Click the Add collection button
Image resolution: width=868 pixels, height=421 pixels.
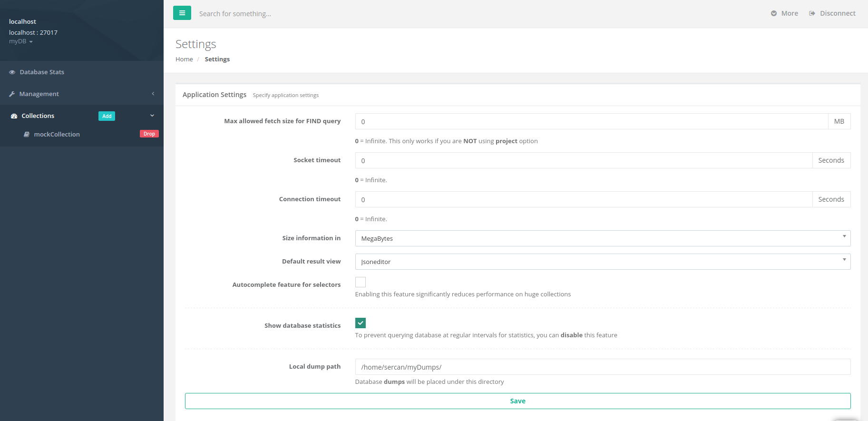coord(107,116)
